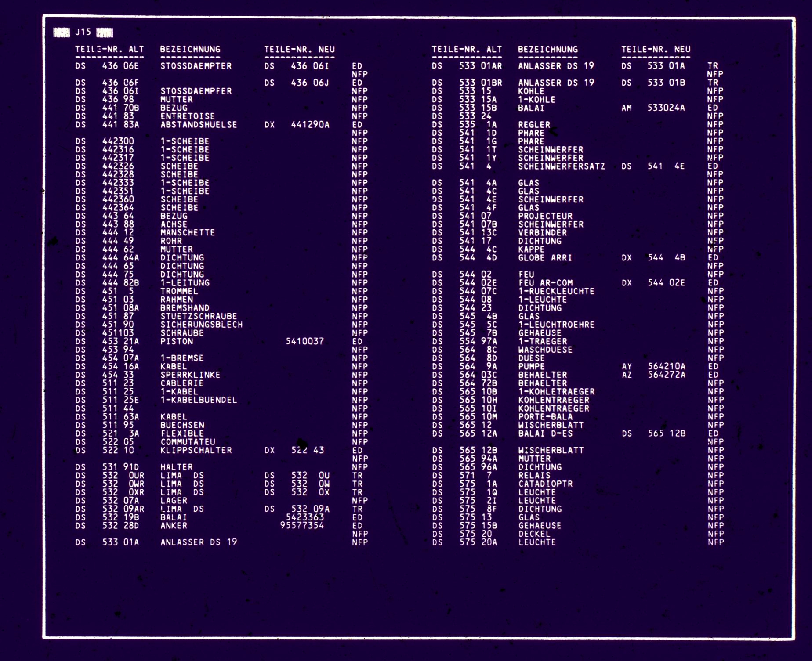
Task: Select the 1-KABELBUENDEL description
Action: click(199, 400)
